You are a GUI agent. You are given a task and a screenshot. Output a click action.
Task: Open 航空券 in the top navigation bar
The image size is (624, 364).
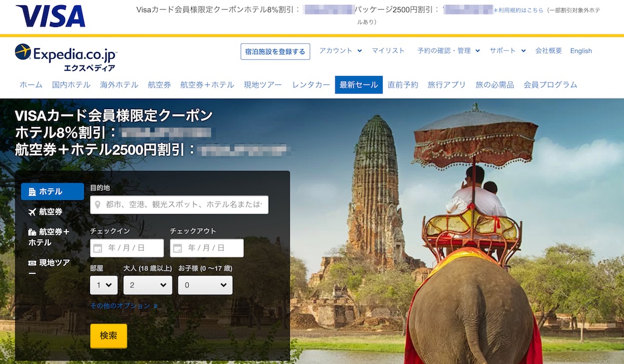159,85
